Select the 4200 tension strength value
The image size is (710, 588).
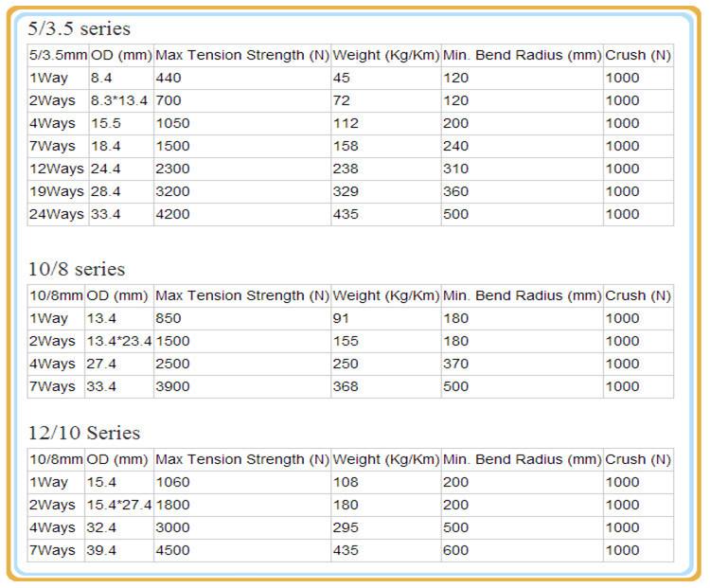tap(172, 214)
